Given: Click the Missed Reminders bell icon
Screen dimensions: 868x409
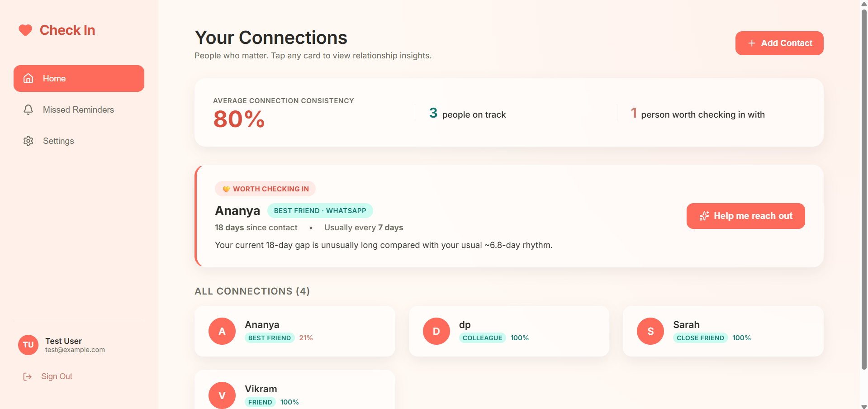Looking at the screenshot, I should [x=28, y=109].
